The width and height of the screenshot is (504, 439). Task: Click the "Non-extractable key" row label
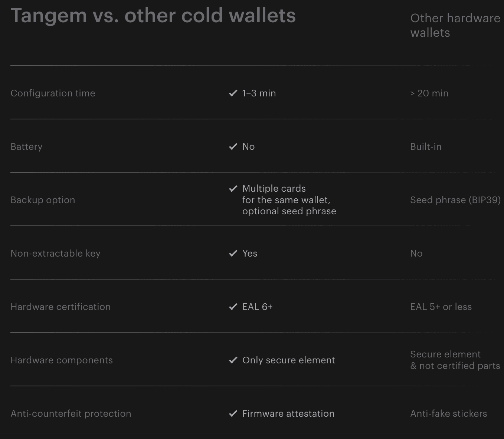pos(55,253)
